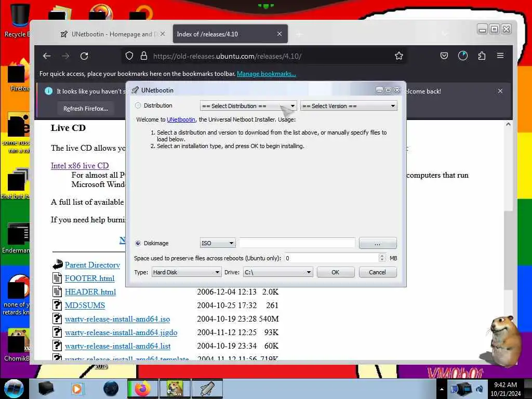Click the Firefox page vertical scrollbar
The width and height of the screenshot is (532, 399).
[x=508, y=250]
